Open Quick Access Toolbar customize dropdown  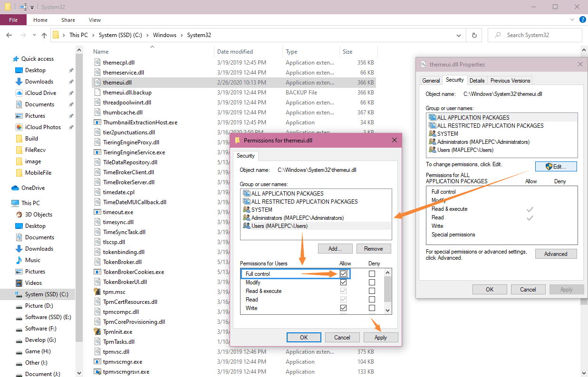pos(32,8)
